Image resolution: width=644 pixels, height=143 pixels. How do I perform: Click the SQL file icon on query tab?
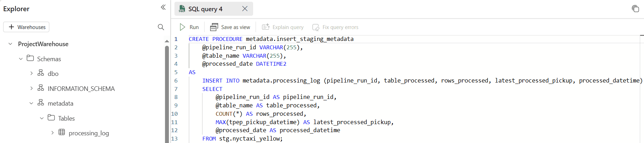[x=182, y=9]
